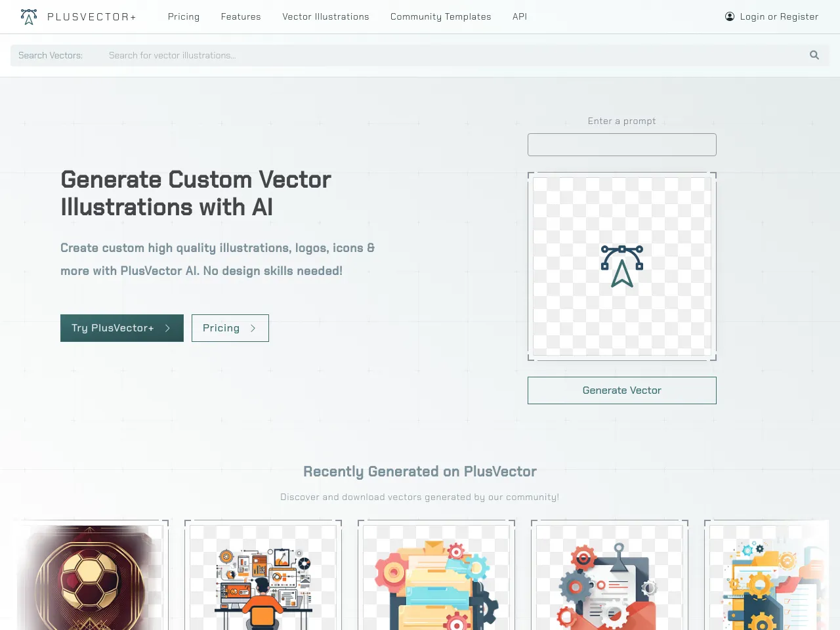Click the chevron arrow in Pricing button
840x630 pixels.
(253, 328)
